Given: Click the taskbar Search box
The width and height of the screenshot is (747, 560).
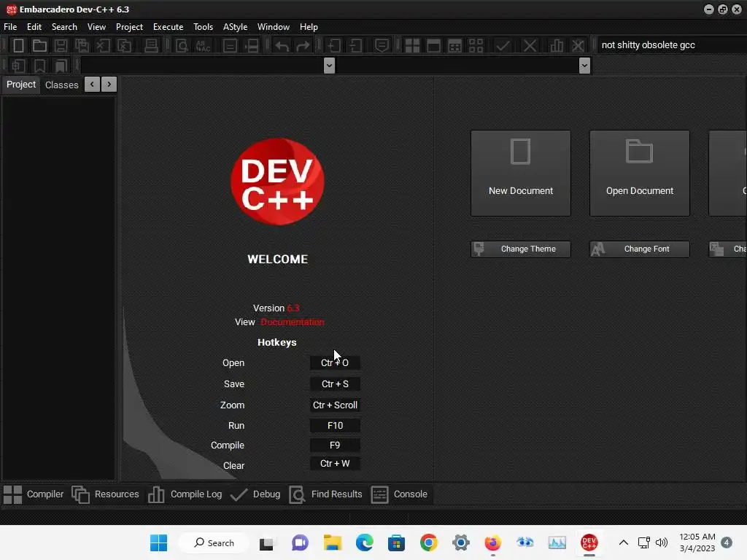Looking at the screenshot, I should coord(214,542).
